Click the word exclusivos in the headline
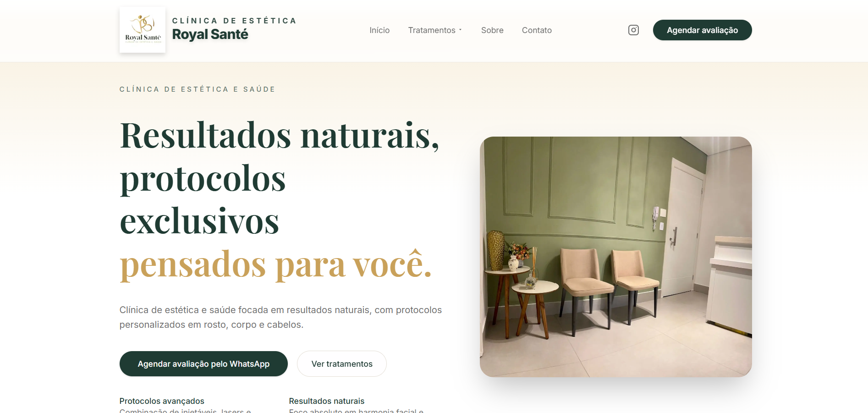 pos(199,221)
